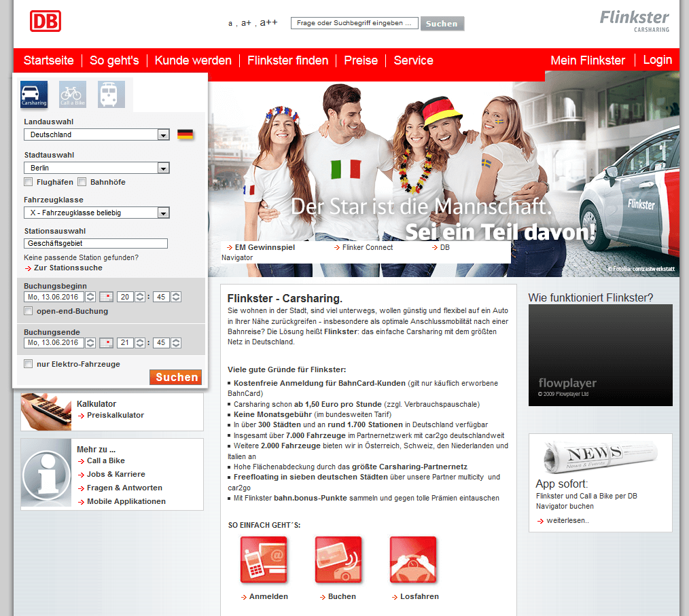
Task: Open the Preise menu item
Action: pos(361,60)
